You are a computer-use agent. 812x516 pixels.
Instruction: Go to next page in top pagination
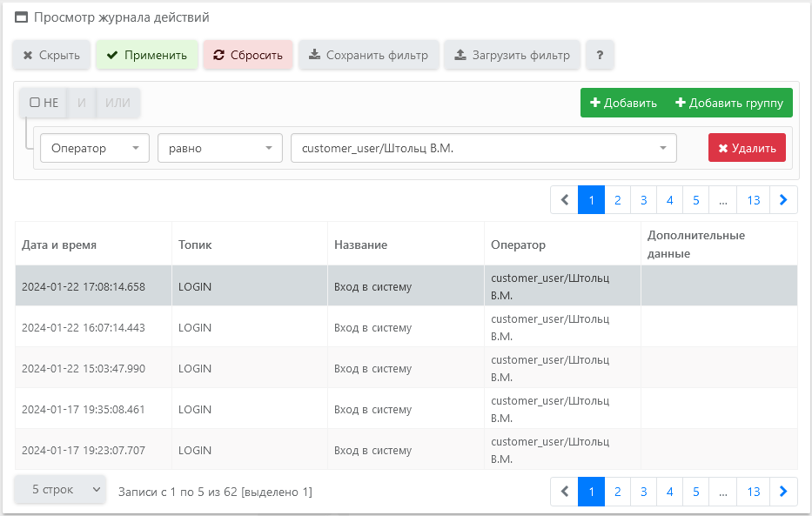point(783,200)
